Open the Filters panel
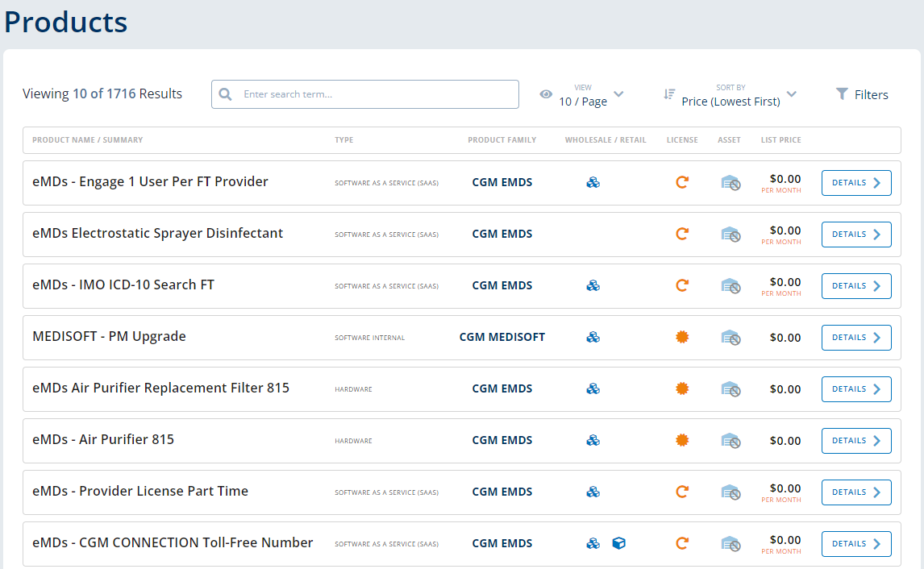This screenshot has width=924, height=569. (862, 94)
